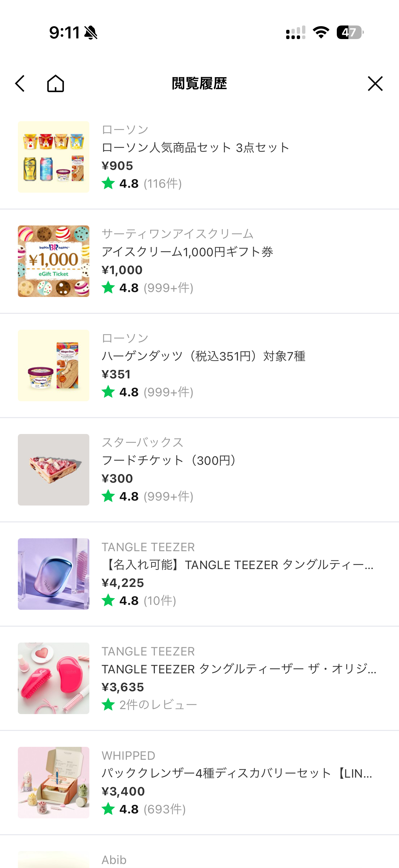Tap the purple Tangle Teezer brush image
The height and width of the screenshot is (868, 399).
(x=54, y=574)
